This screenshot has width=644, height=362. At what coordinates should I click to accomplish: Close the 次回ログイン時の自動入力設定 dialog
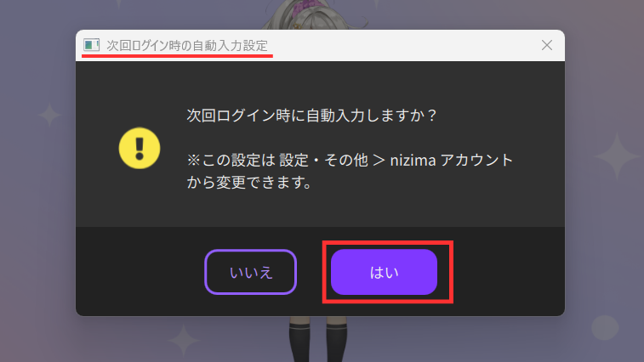click(547, 45)
